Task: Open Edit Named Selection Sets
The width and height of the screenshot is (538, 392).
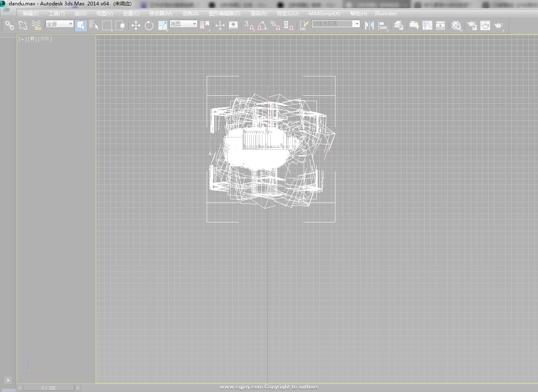Action: [304, 26]
